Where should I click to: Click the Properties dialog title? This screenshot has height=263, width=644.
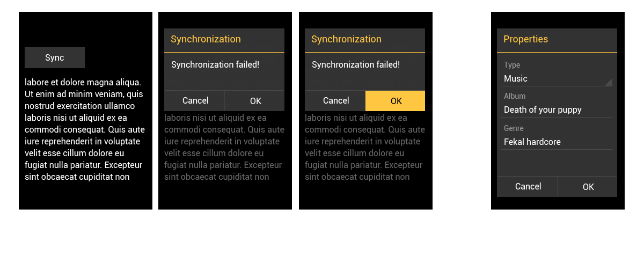pyautogui.click(x=525, y=39)
